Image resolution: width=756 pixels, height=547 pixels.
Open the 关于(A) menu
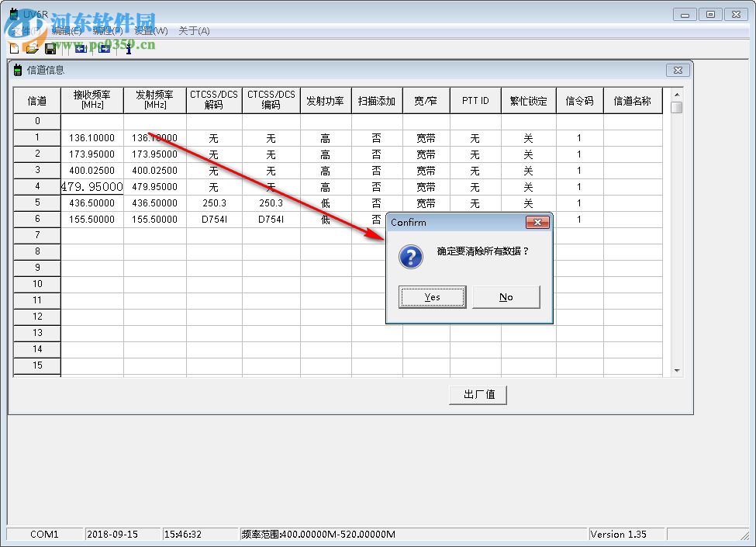coord(194,31)
